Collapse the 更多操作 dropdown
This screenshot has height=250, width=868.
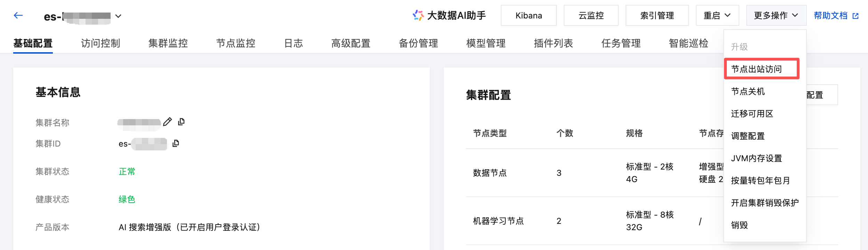point(776,16)
